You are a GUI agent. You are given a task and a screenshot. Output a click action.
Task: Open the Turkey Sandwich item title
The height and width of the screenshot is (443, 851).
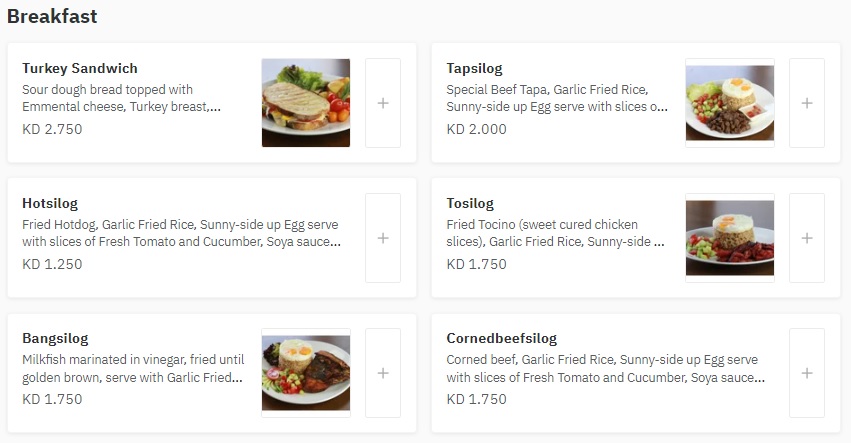click(x=80, y=68)
